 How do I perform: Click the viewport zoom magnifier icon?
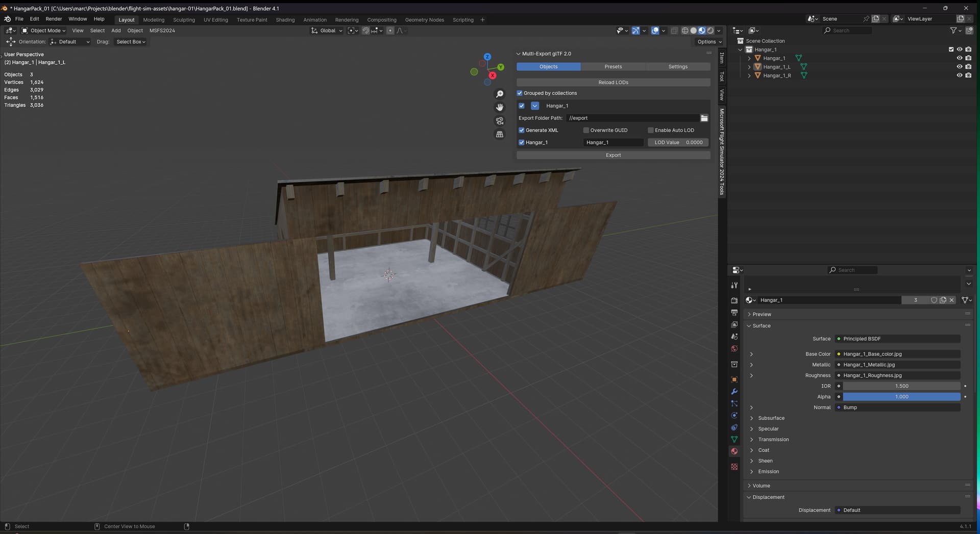click(x=500, y=94)
